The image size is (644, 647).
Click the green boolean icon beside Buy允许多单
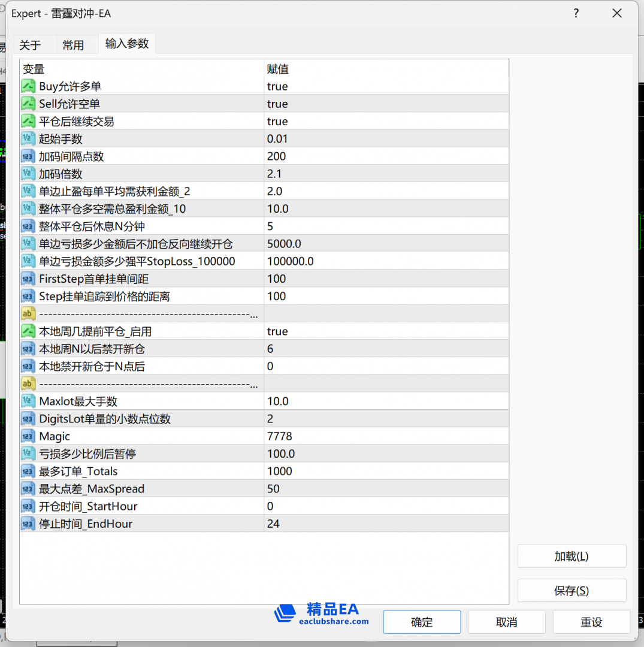(x=28, y=86)
